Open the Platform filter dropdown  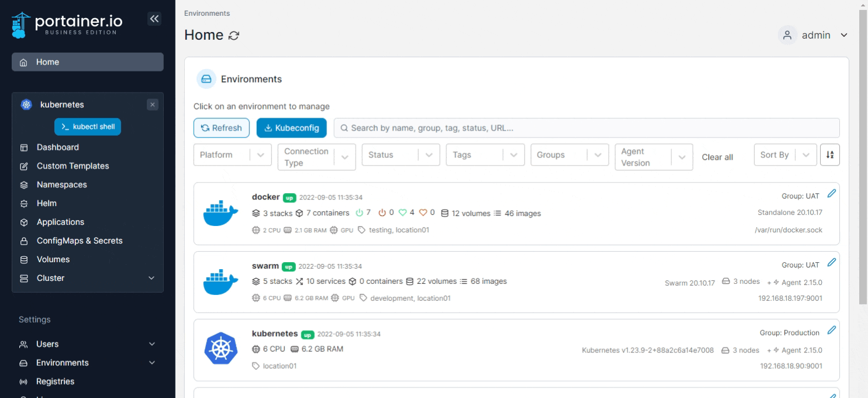click(x=232, y=155)
